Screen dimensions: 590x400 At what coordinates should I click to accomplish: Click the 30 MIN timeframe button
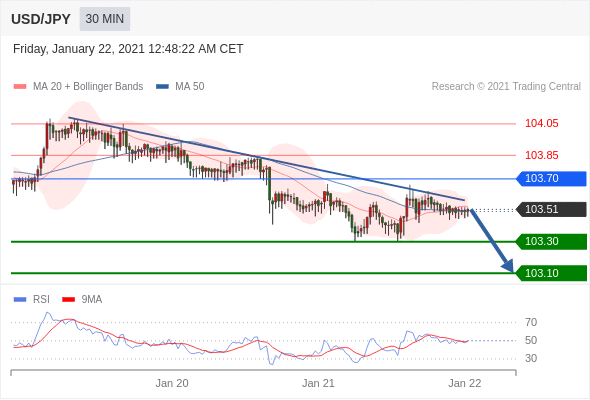pyautogui.click(x=105, y=19)
